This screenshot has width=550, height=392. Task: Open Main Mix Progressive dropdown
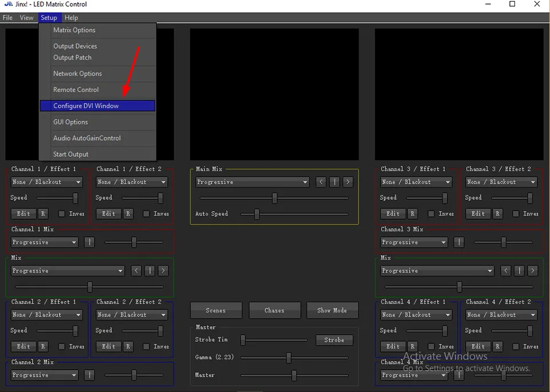pos(252,182)
